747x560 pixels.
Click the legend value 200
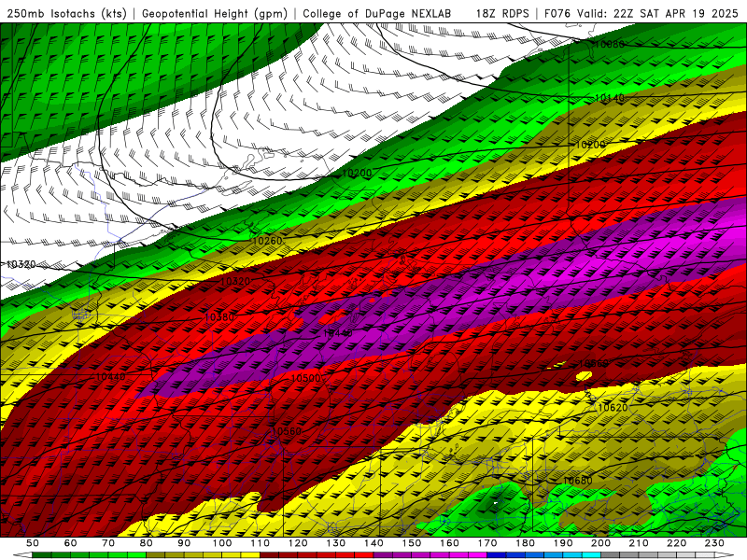600,543
